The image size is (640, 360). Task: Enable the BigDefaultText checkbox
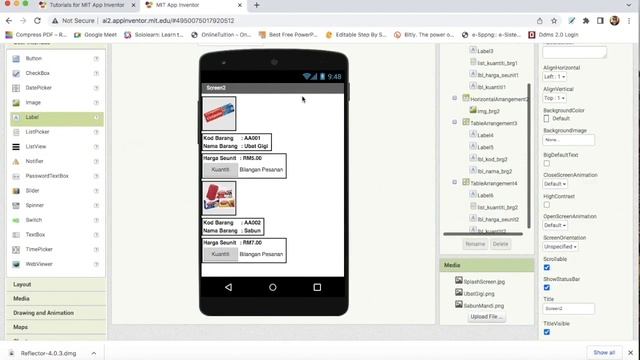(547, 163)
